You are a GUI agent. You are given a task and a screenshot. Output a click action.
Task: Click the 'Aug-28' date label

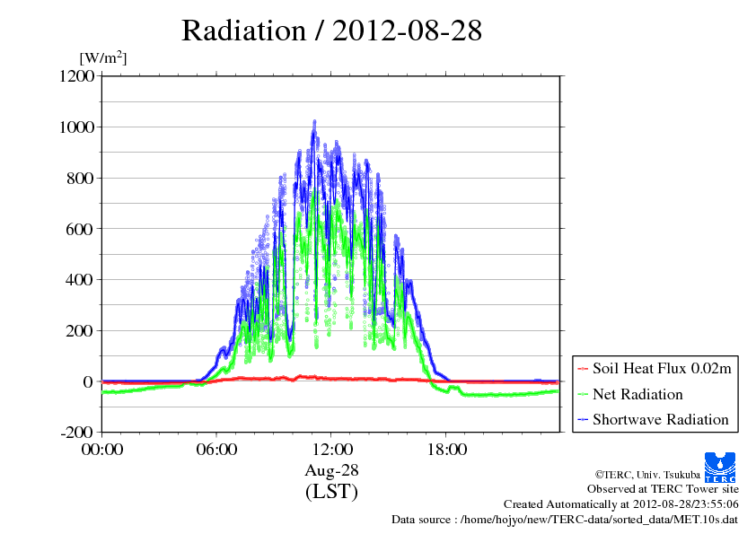331,470
